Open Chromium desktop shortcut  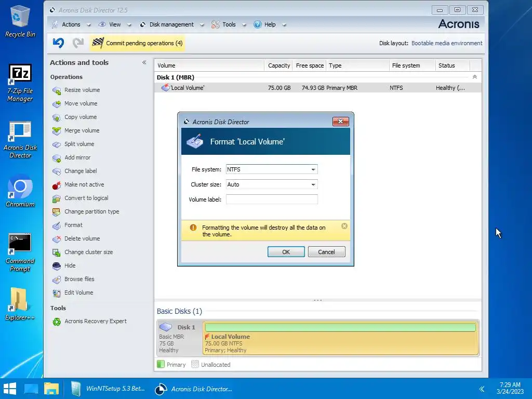20,191
